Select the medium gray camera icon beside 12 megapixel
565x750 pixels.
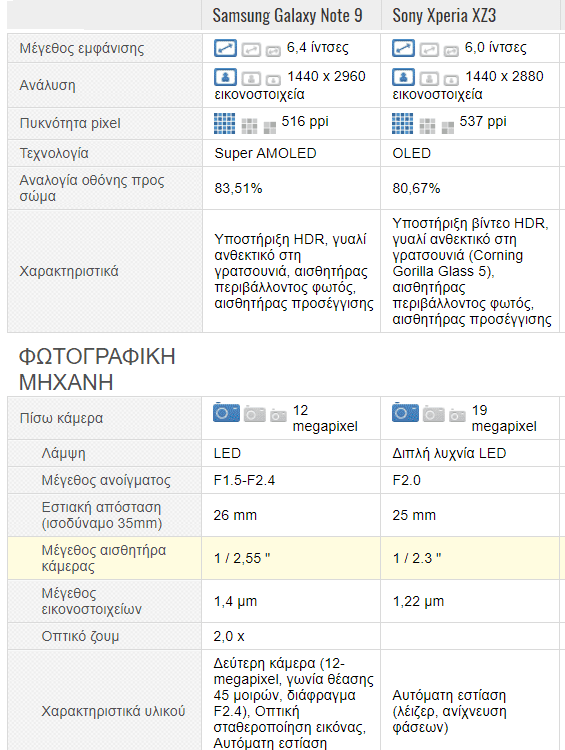coord(255,414)
